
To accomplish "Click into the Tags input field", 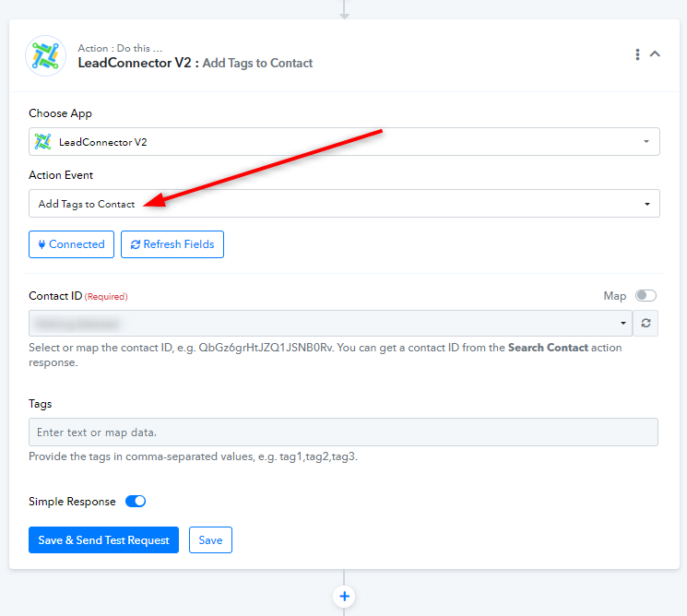I will tap(343, 432).
